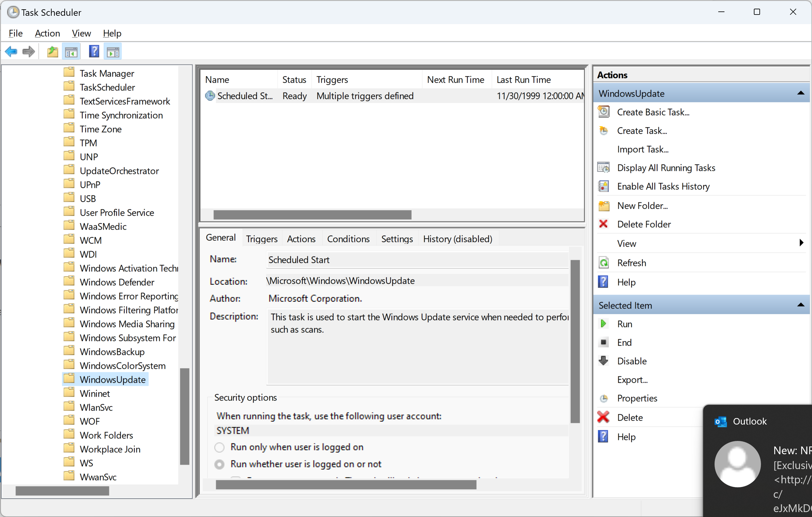Click the task list horizontal scrollbar
Viewport: 812px width, 517px height.
point(312,215)
